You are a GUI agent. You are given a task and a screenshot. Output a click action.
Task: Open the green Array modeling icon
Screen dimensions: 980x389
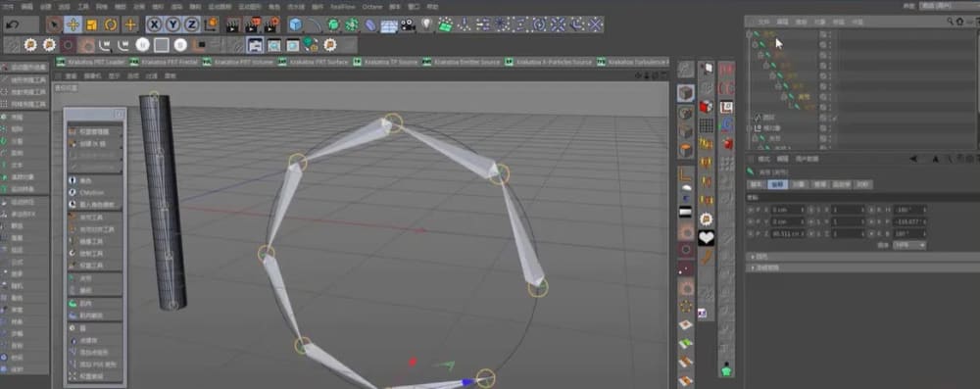[x=352, y=25]
